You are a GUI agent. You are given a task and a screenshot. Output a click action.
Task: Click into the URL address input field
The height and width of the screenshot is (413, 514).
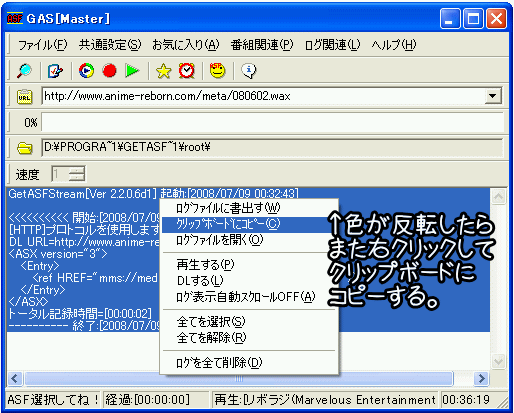point(263,96)
